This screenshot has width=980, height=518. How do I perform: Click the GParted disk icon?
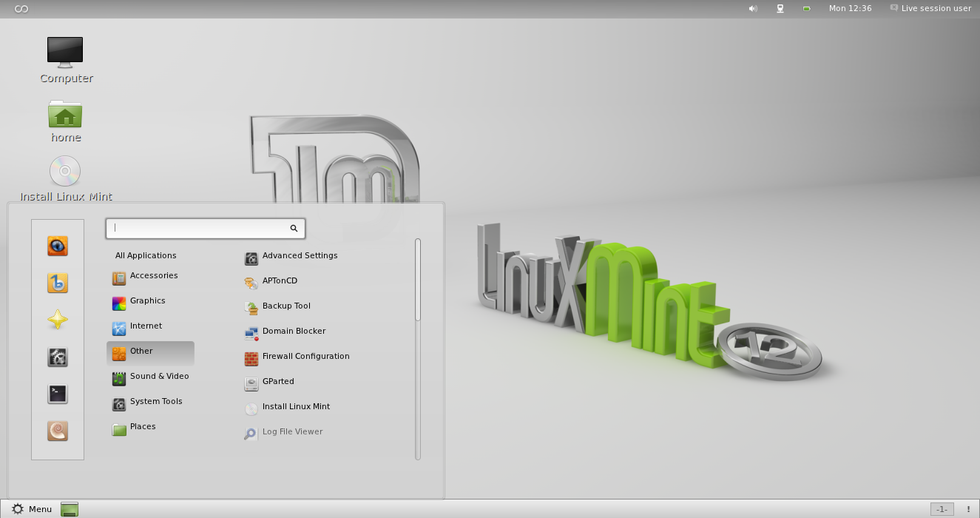point(251,384)
